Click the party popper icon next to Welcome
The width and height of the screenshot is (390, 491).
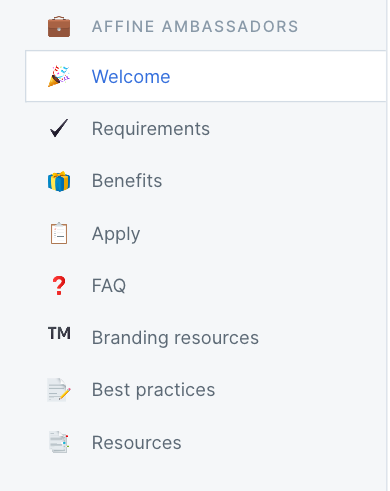click(x=59, y=76)
